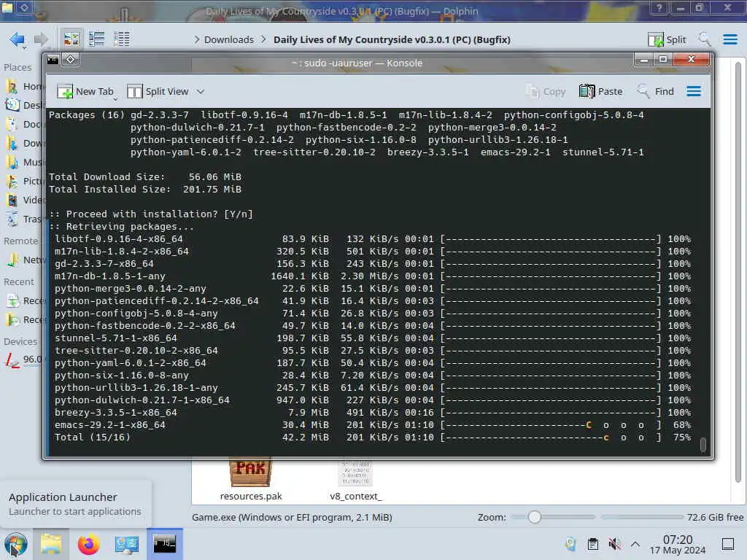Switch to Konsole taskbar entry
This screenshot has width=747, height=560.
click(x=164, y=543)
